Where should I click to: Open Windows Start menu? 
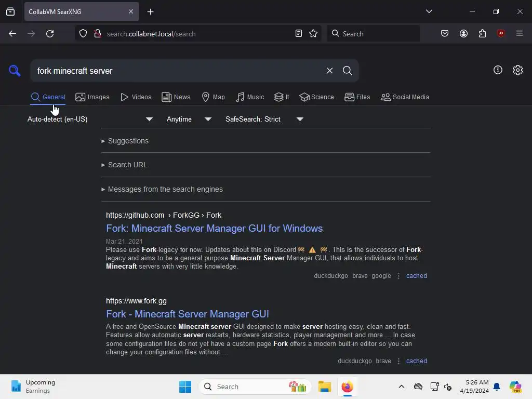point(185,387)
